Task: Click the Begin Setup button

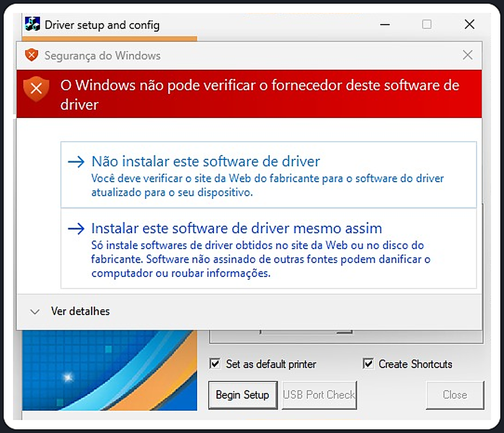Action: (x=243, y=395)
